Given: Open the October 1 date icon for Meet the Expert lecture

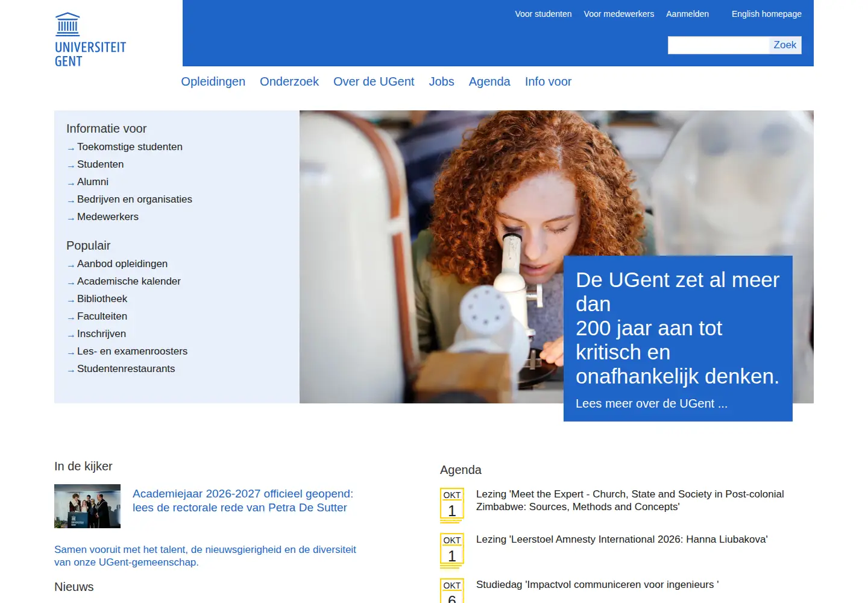Looking at the screenshot, I should pos(452,505).
